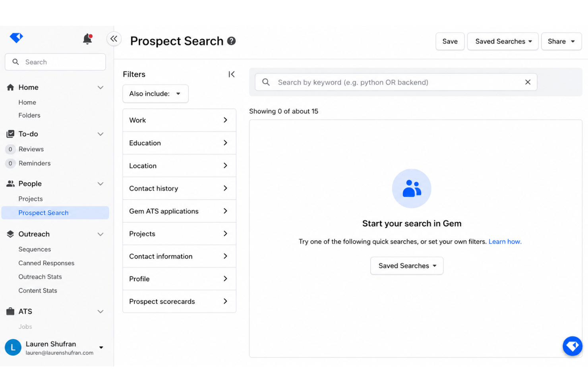Image resolution: width=588 pixels, height=392 pixels.
Task: Click the Prospect Search page title
Action: click(177, 41)
